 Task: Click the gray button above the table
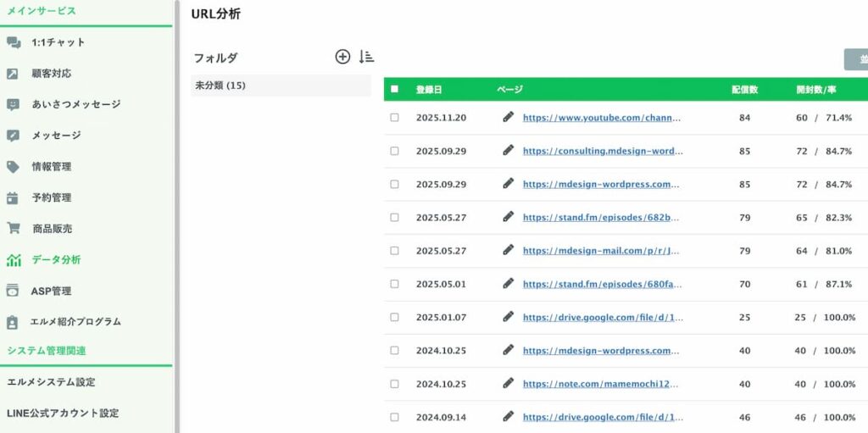(x=855, y=59)
